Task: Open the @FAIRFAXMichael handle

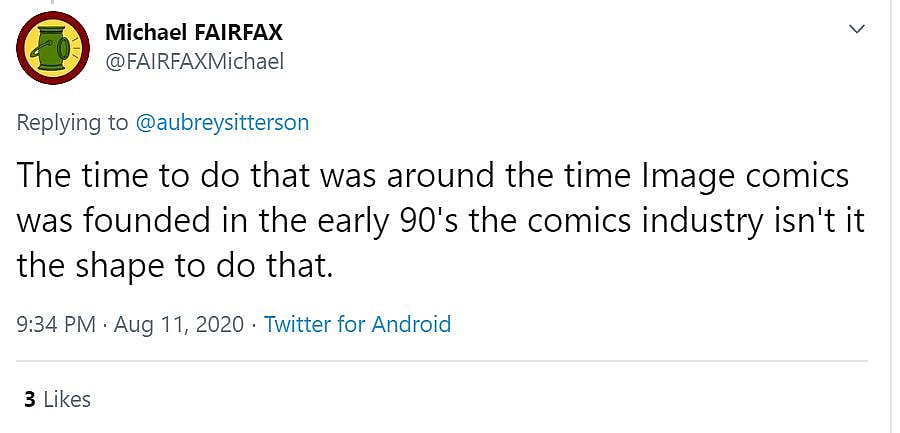Action: point(194,62)
